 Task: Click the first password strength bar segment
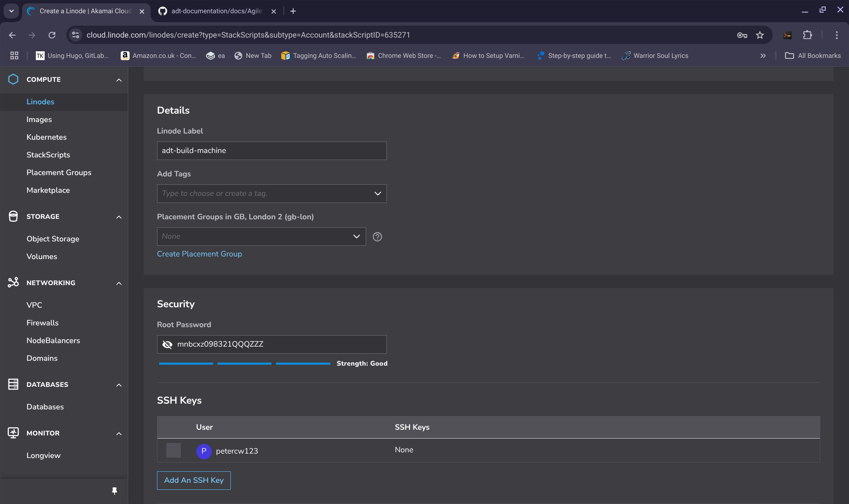click(x=186, y=363)
